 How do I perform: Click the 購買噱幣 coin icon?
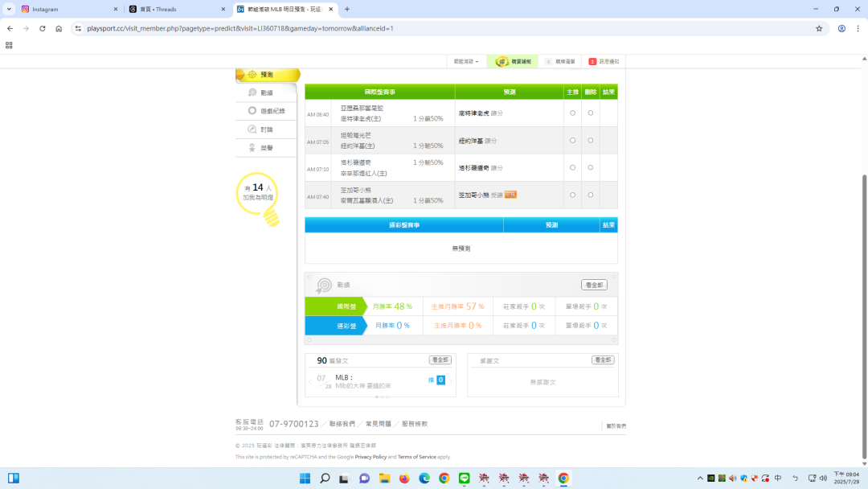pos(502,61)
